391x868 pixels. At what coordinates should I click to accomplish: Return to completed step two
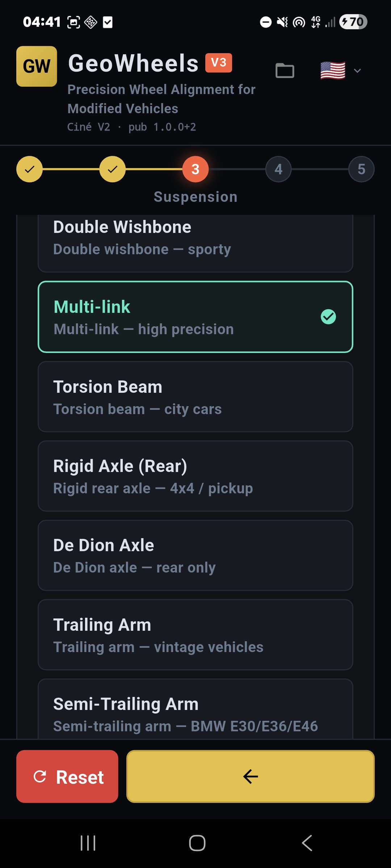pyautogui.click(x=113, y=169)
